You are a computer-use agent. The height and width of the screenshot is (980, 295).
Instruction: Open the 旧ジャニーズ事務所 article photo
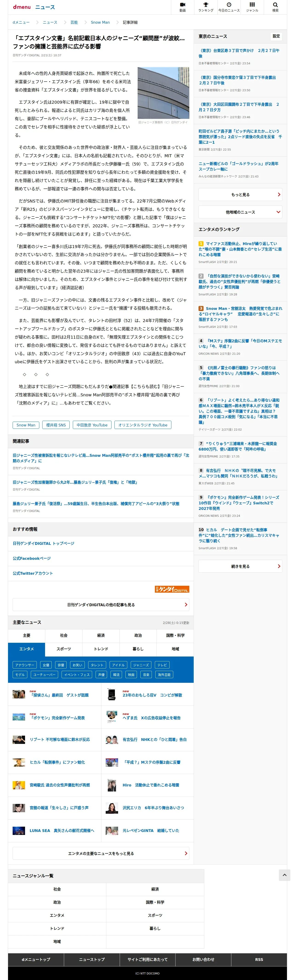(163, 93)
